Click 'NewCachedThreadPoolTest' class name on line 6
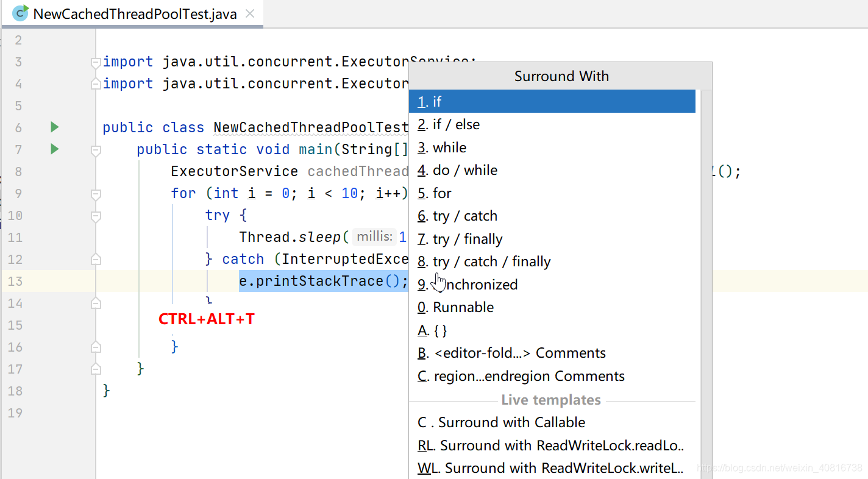This screenshot has height=479, width=868. 311,127
